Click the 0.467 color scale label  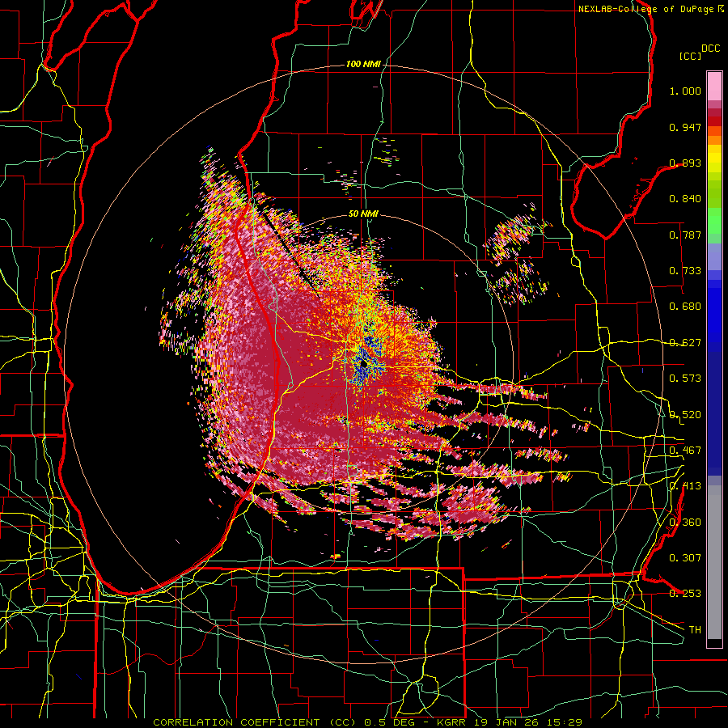coord(685,451)
